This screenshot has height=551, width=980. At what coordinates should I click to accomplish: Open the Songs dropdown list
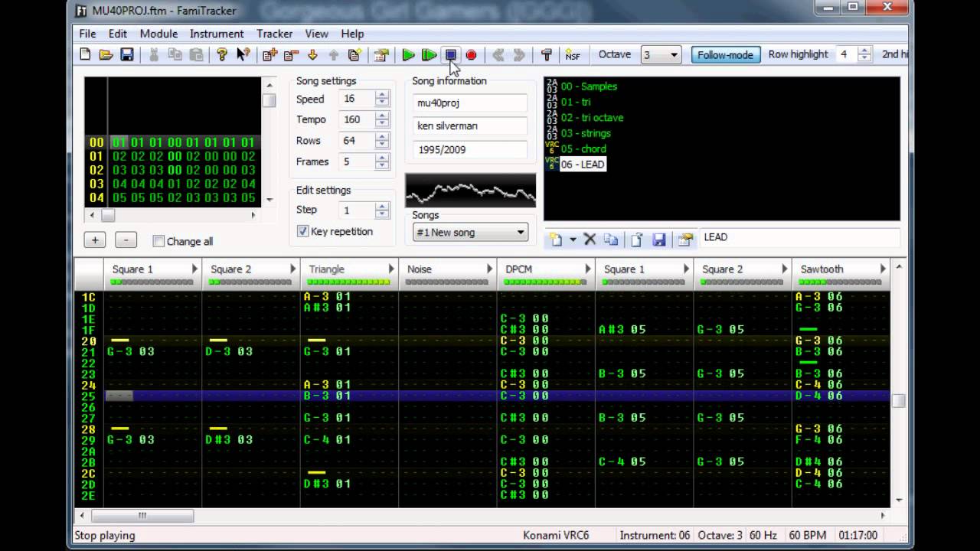[x=470, y=232]
